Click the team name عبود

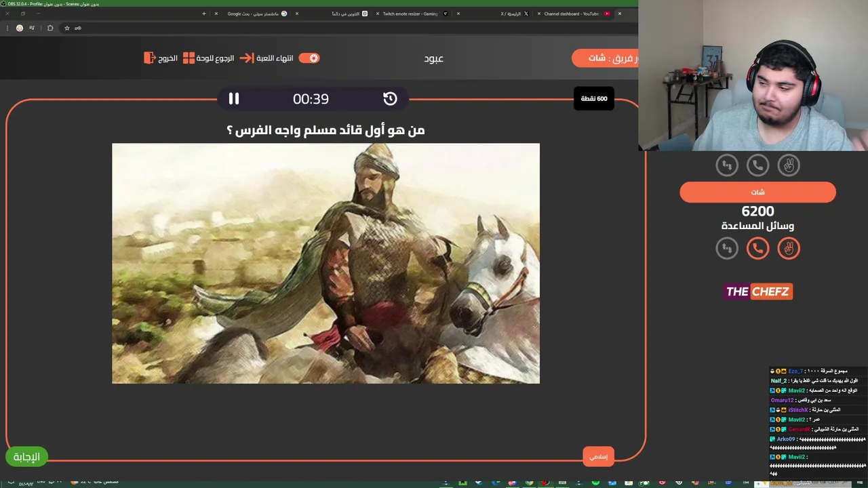pos(434,58)
